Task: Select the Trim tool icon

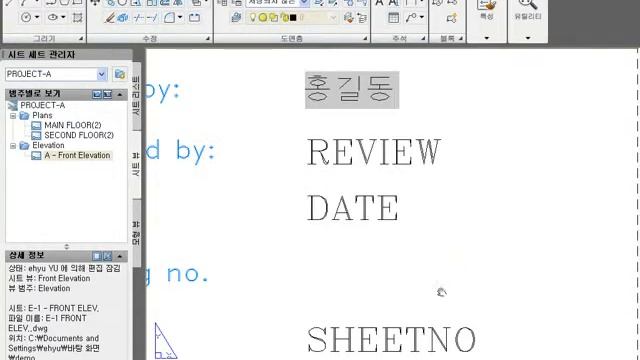Action: pyautogui.click(x=139, y=18)
